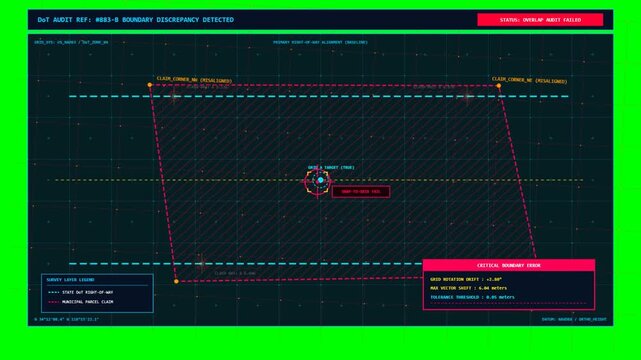Click the GRID_SYS label at top-left of map
The image size is (641, 360).
[x=71, y=42]
